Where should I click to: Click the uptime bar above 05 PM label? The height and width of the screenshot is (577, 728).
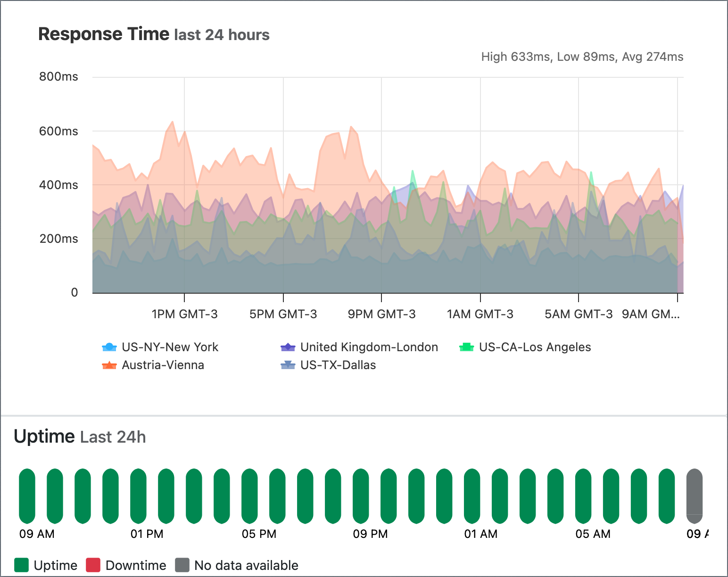coord(250,496)
